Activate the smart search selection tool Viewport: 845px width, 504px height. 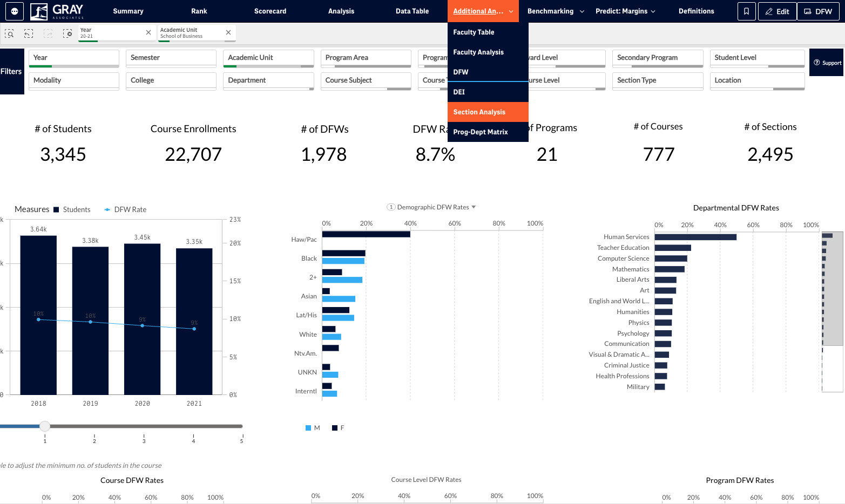point(9,33)
